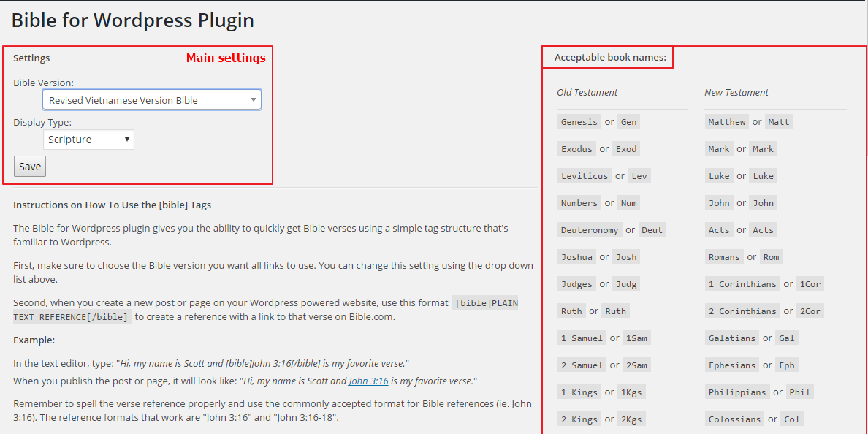Click the 'Joshua' book name tag
This screenshot has width=868, height=434.
(576, 257)
